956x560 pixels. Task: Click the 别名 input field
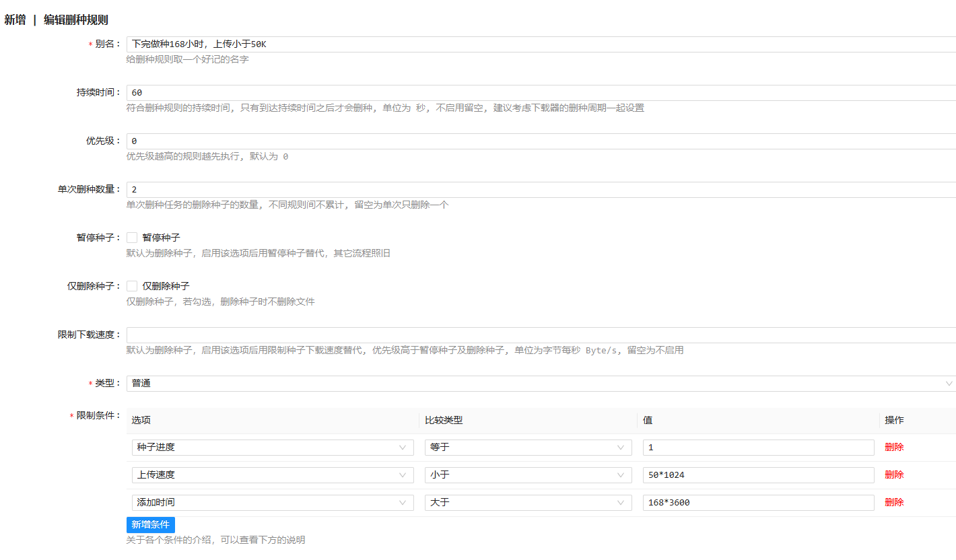539,44
